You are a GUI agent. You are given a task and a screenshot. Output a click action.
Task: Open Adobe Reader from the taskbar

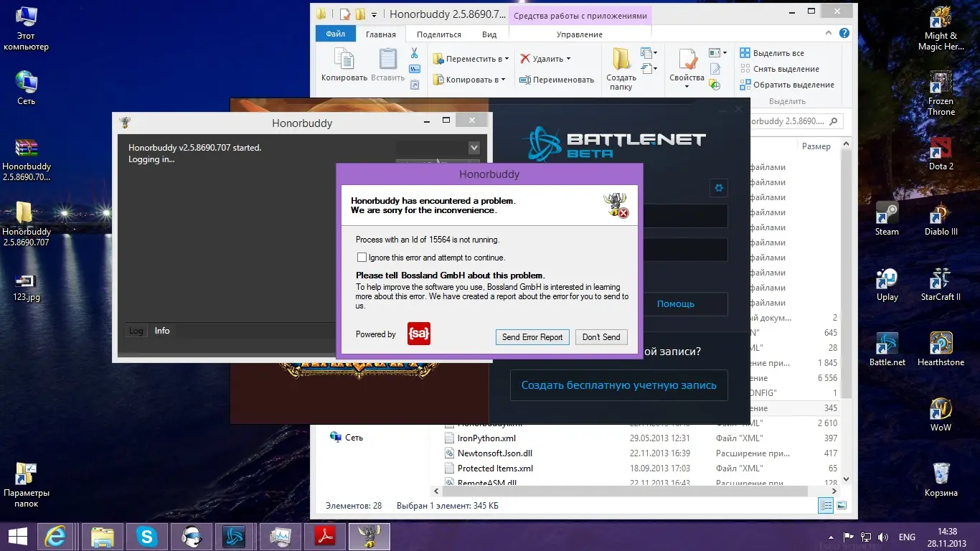[x=325, y=536]
